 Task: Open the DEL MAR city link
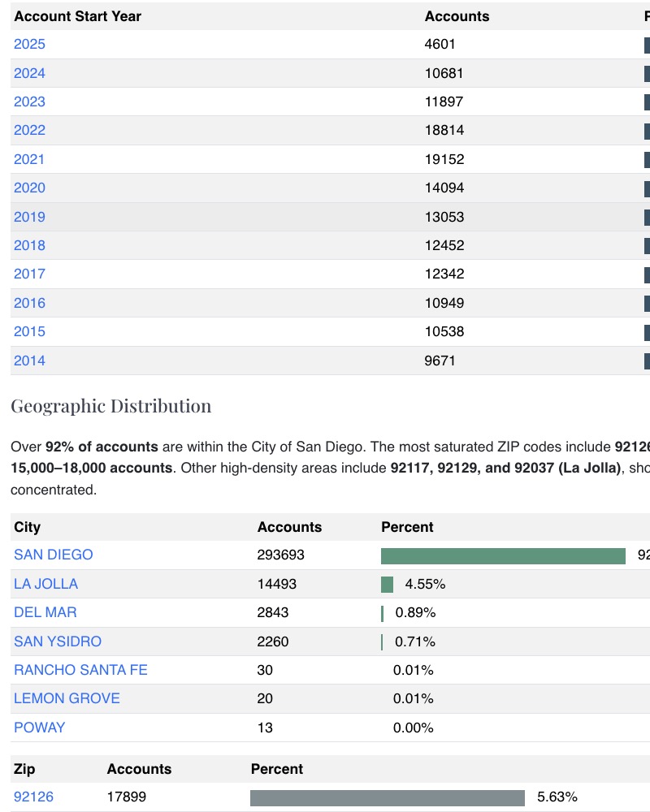[45, 612]
